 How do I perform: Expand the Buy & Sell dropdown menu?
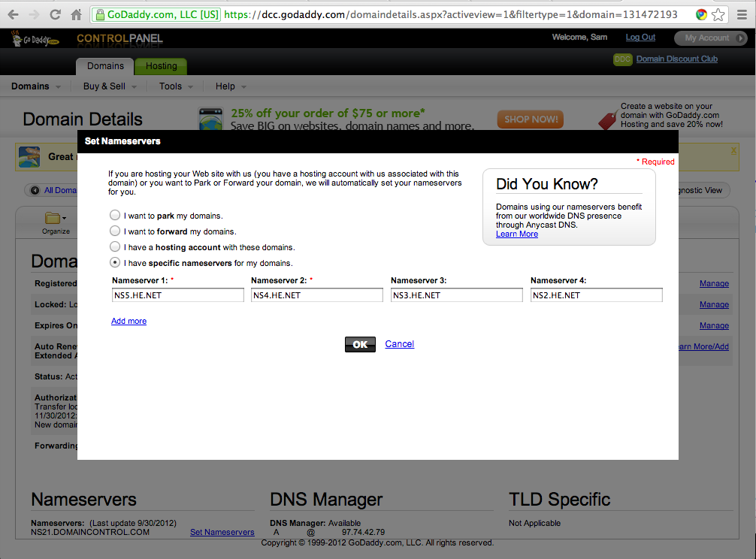click(x=110, y=86)
